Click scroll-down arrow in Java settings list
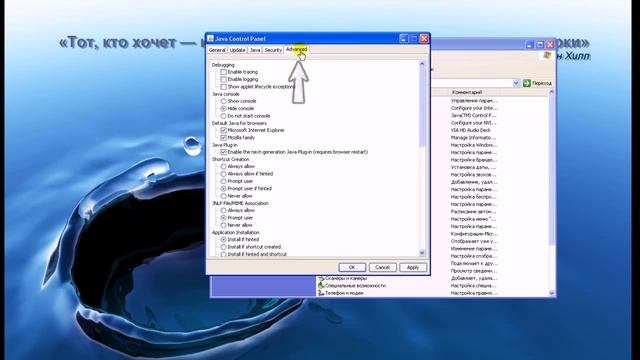The image size is (640, 360). point(422,253)
